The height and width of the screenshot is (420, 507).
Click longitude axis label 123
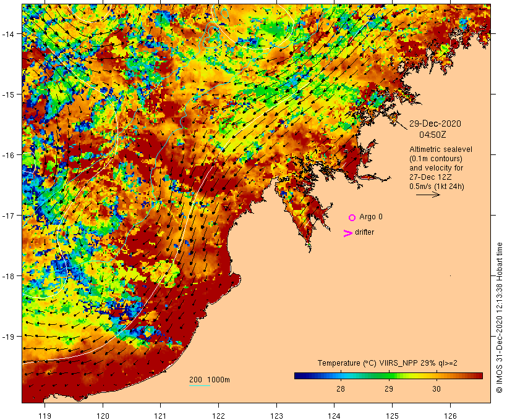pyautogui.click(x=276, y=416)
